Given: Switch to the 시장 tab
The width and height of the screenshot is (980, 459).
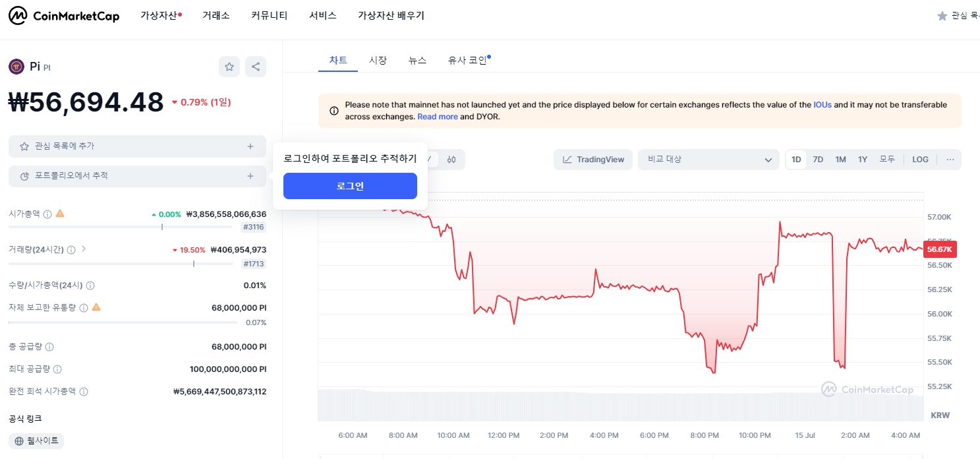Looking at the screenshot, I should pyautogui.click(x=378, y=59).
